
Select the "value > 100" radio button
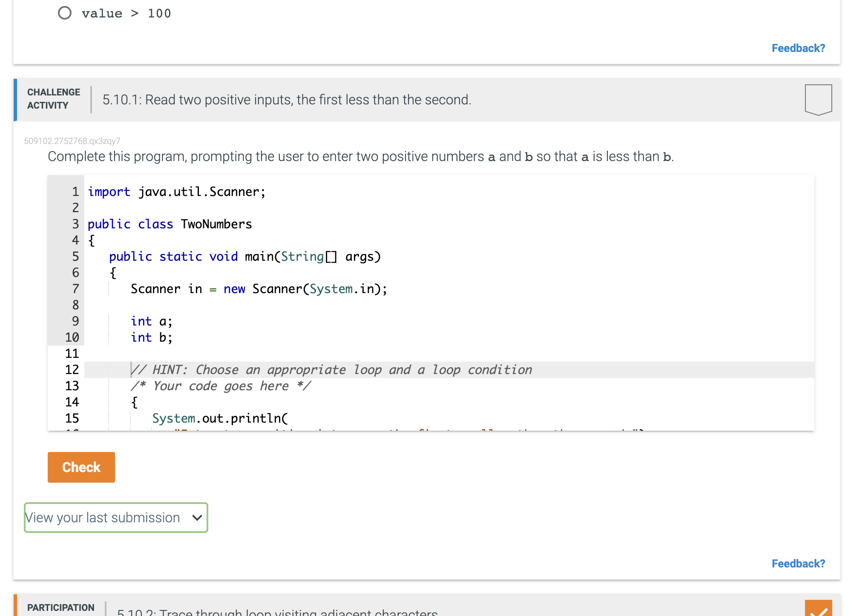[x=65, y=13]
